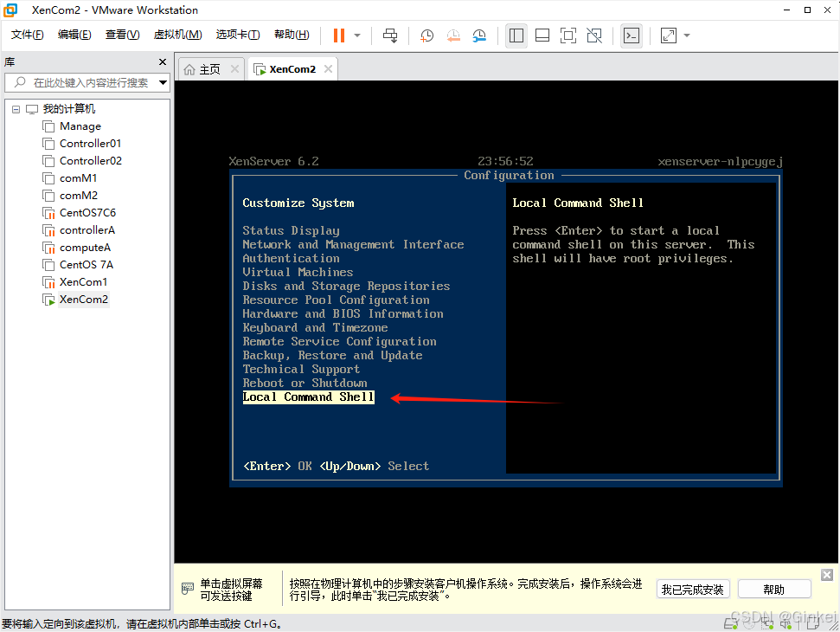
Task: Select Network and Management Interface entry
Action: [x=353, y=244]
